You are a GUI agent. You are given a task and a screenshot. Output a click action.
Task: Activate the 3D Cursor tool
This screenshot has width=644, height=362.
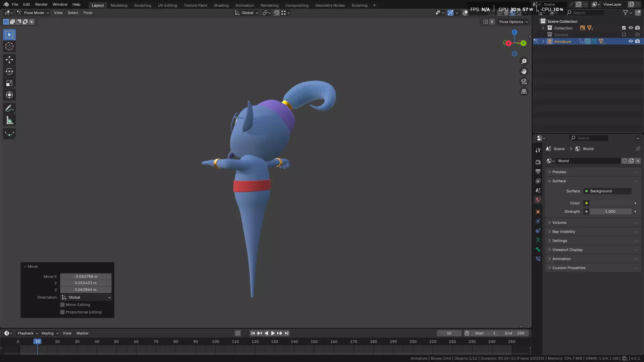click(x=9, y=46)
